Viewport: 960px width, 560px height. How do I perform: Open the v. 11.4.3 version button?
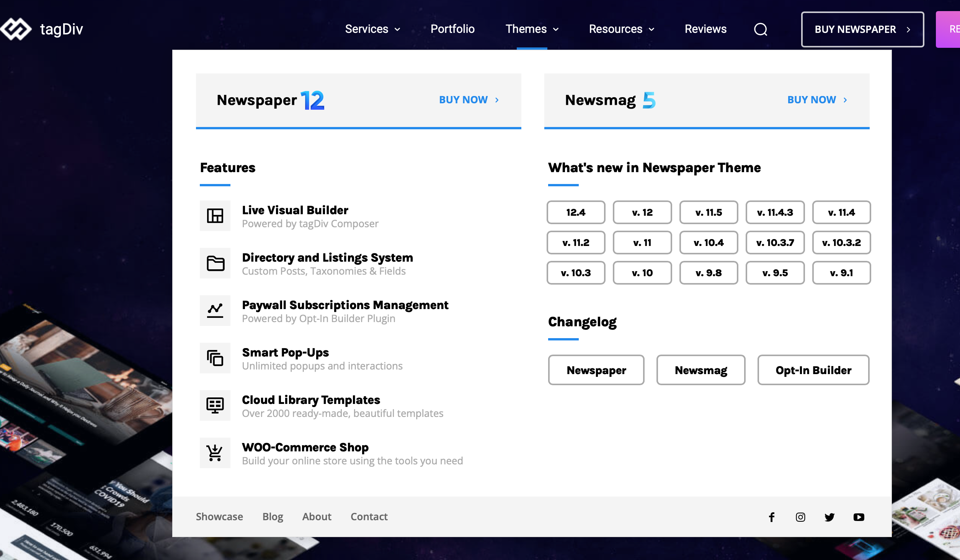775,212
